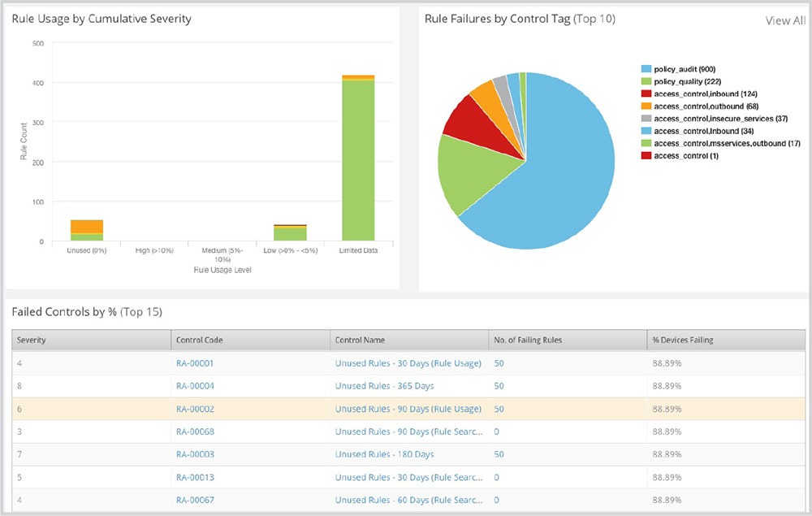Click failing rules count 50 for RA-00003
Screen dimensions: 812x516
tap(499, 454)
